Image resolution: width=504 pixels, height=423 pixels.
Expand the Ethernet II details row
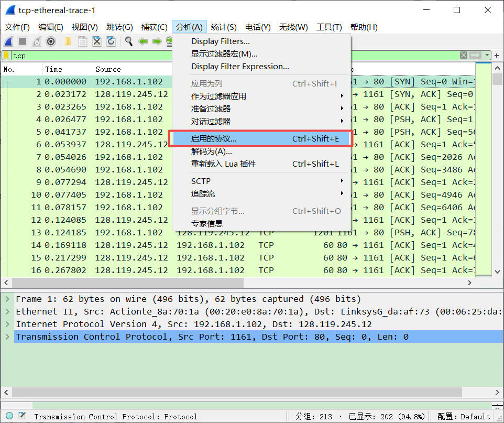(7, 312)
